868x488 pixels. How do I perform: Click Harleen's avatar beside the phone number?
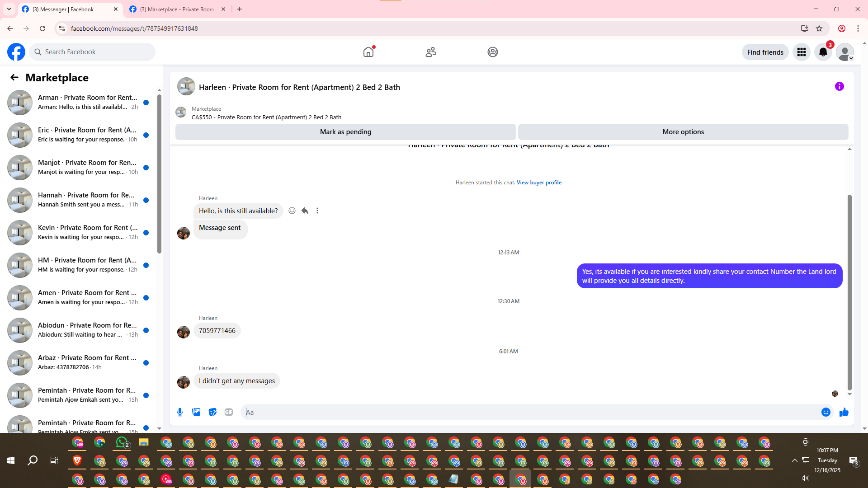tap(184, 332)
